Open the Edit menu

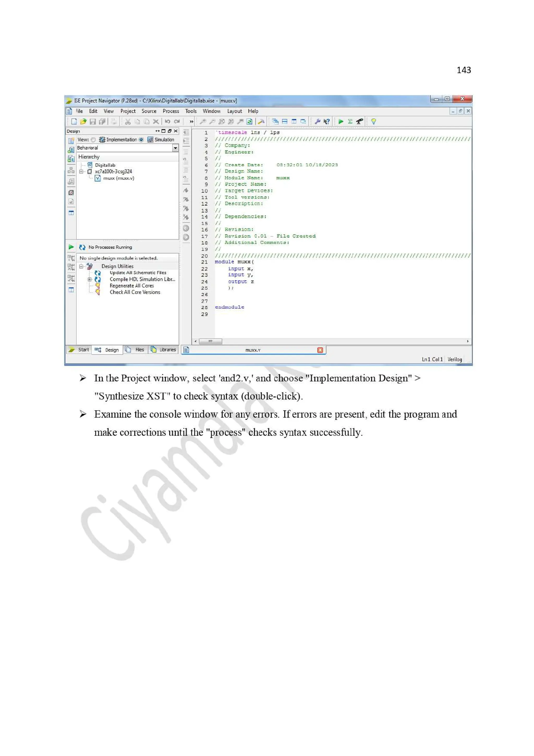93,111
